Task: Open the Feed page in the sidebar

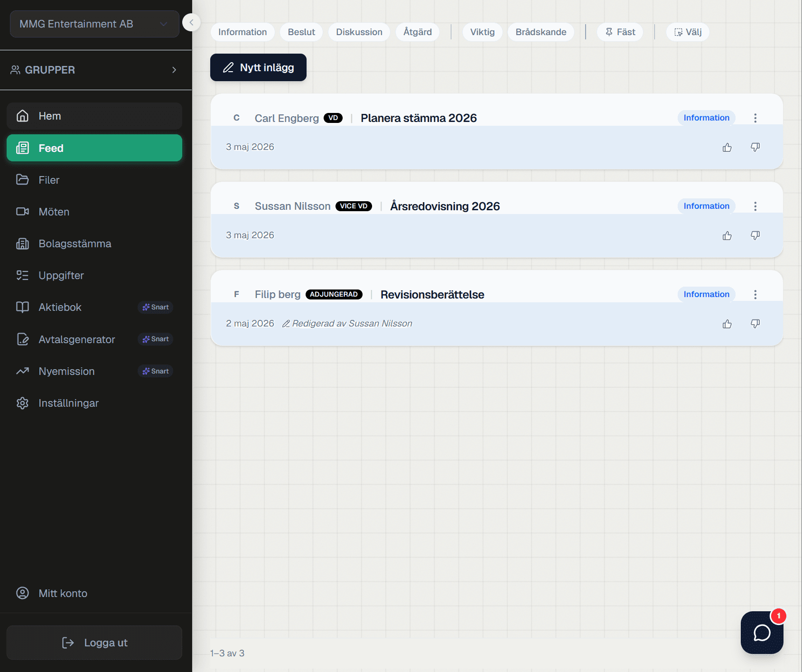Action: pyautogui.click(x=94, y=148)
